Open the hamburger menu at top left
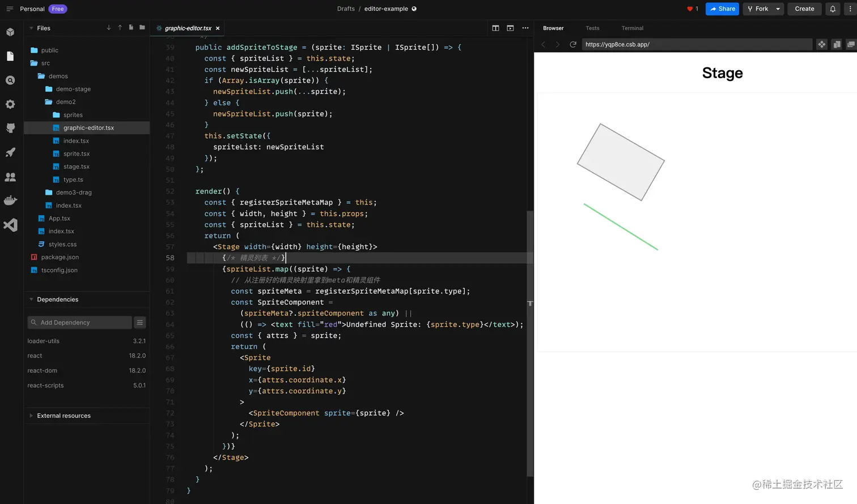This screenshot has width=857, height=504. pos(10,8)
